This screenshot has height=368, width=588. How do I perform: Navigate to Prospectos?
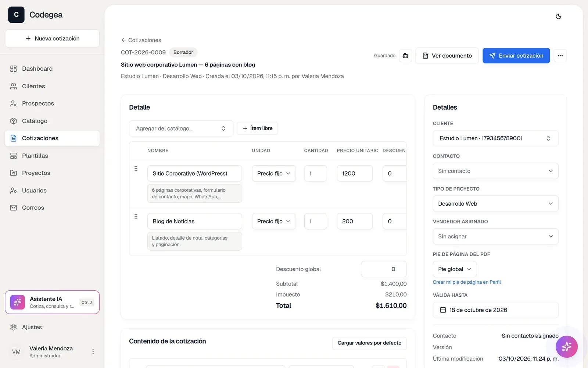point(52,103)
